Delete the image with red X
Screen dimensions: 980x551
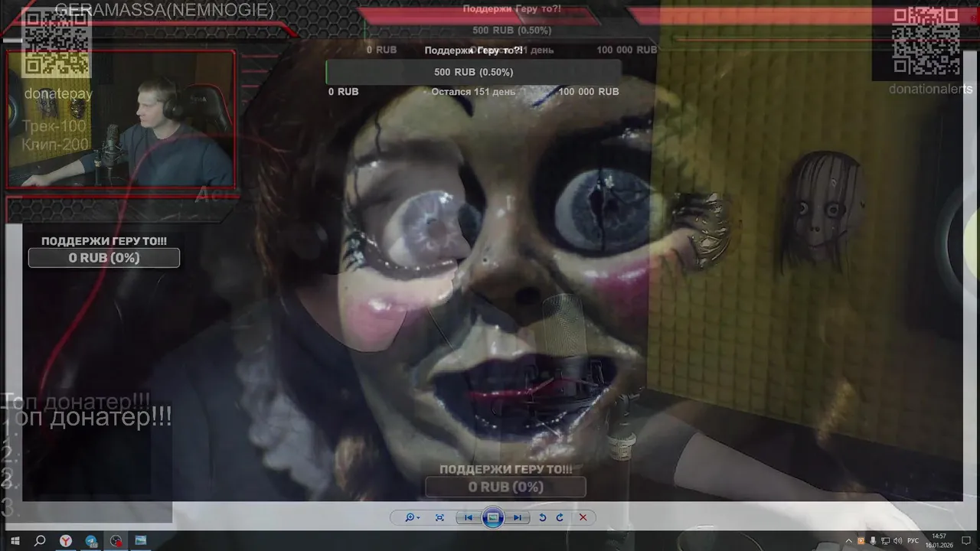click(x=583, y=517)
